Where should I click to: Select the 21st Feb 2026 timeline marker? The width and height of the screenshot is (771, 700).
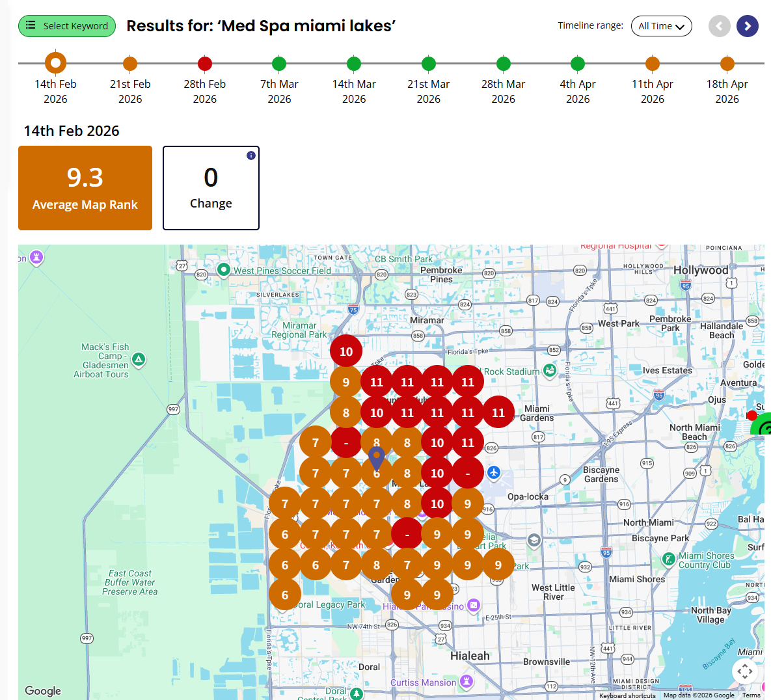(130, 63)
